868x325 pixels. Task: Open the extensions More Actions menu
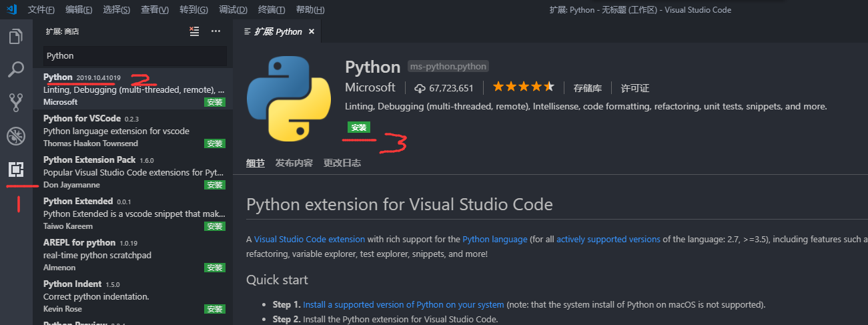coord(215,31)
